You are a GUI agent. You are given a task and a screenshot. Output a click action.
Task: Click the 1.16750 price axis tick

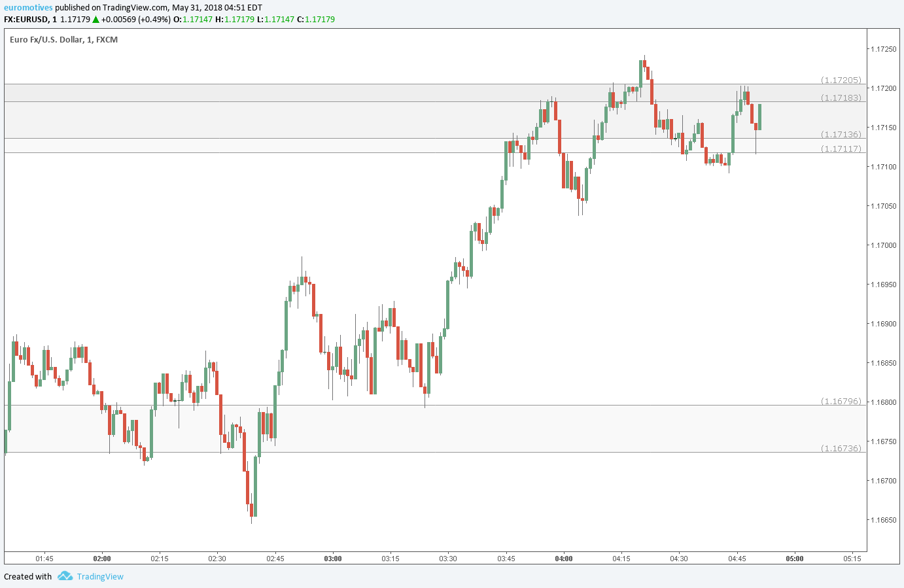(x=883, y=441)
